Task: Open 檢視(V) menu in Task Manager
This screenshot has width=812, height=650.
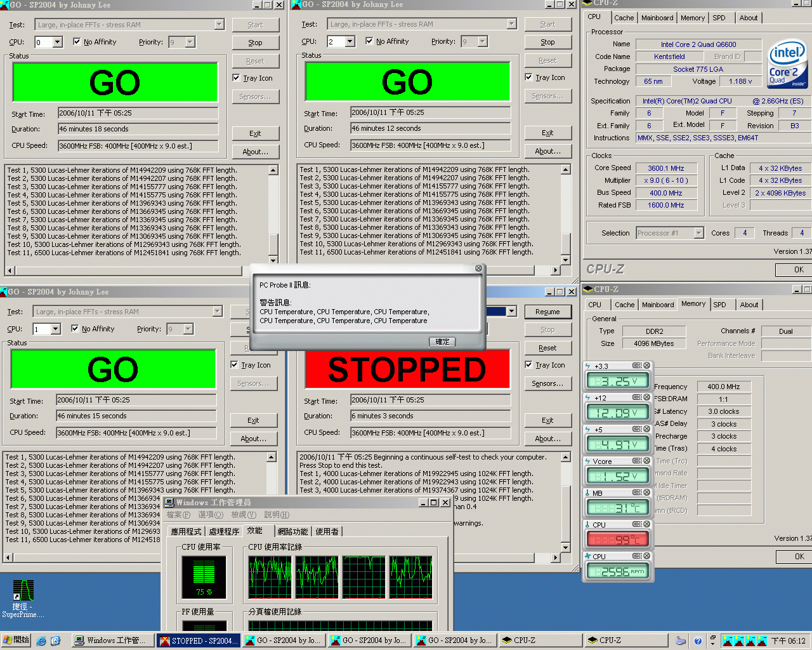Action: 244,515
